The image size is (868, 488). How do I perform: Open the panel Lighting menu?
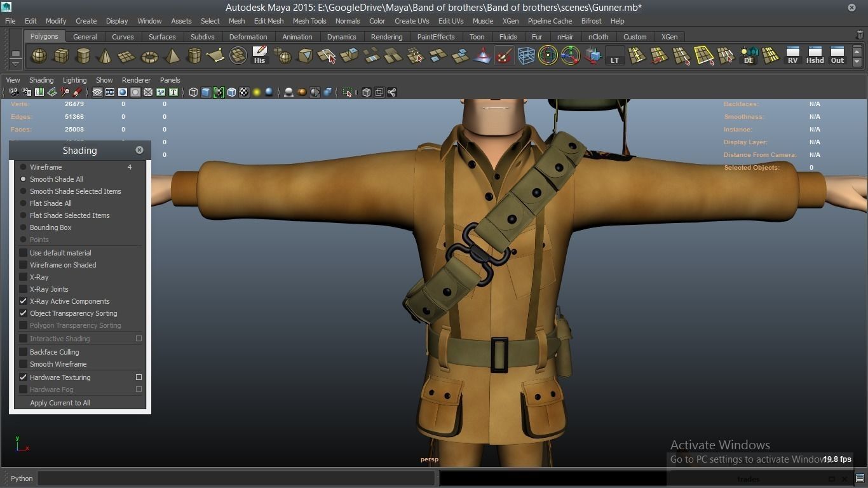click(74, 80)
